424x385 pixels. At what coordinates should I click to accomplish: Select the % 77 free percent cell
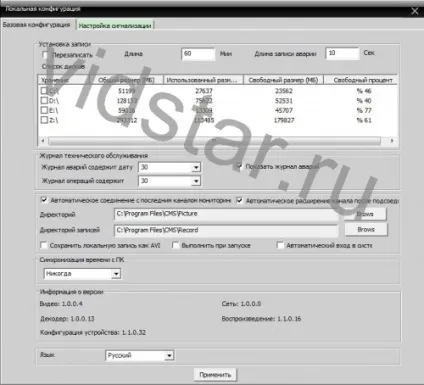point(364,110)
